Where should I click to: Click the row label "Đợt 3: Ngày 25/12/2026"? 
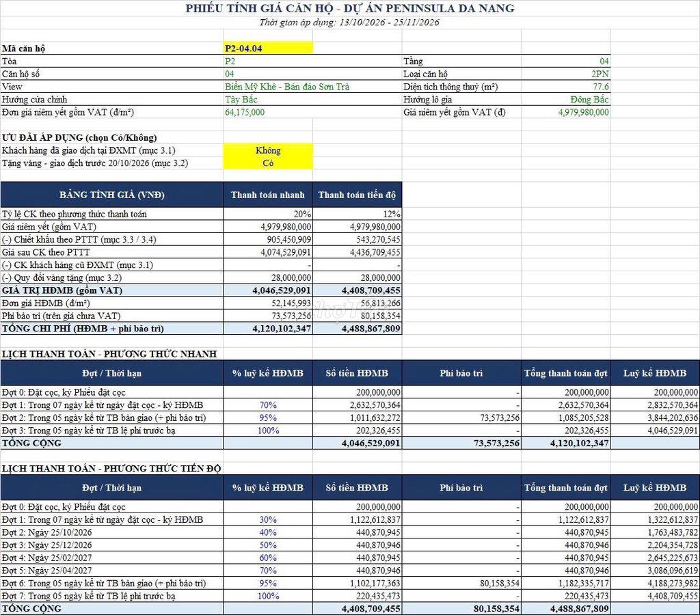point(47,545)
